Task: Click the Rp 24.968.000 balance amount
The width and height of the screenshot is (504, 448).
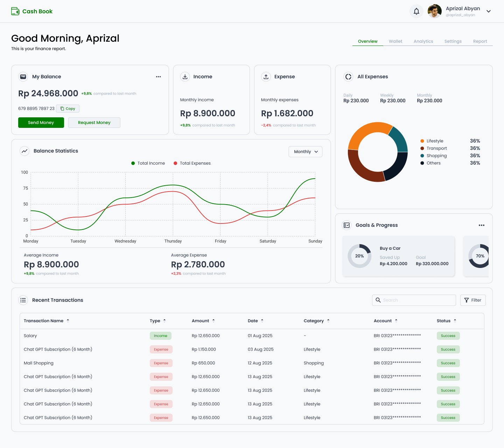Action: click(48, 94)
